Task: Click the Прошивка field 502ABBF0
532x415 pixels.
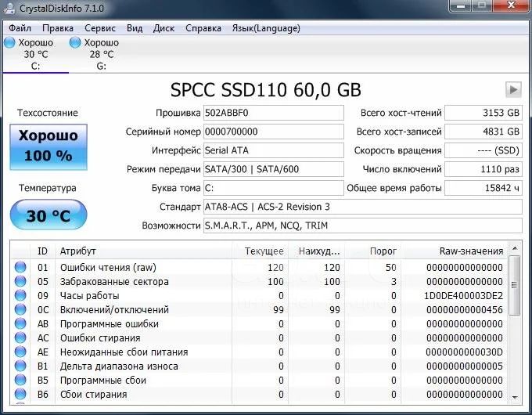Action: 274,113
